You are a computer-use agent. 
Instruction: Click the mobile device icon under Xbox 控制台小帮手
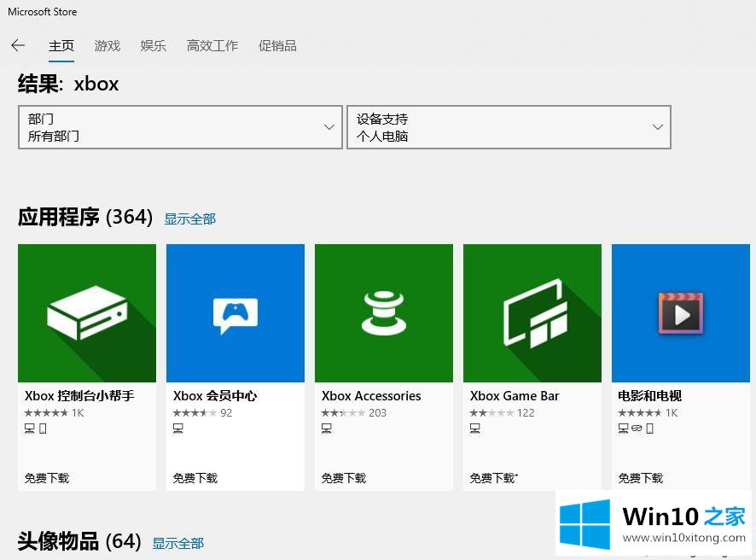pos(43,429)
